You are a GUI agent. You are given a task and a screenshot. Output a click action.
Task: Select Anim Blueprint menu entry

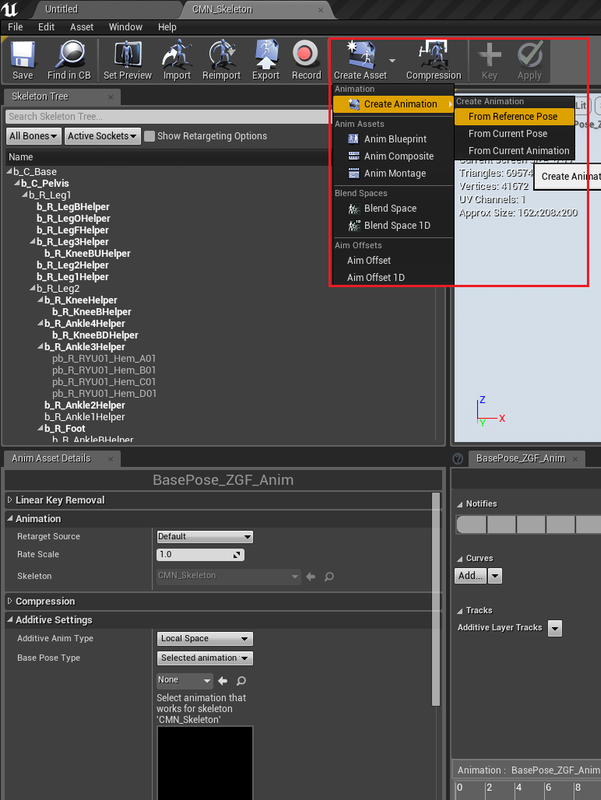(x=393, y=139)
